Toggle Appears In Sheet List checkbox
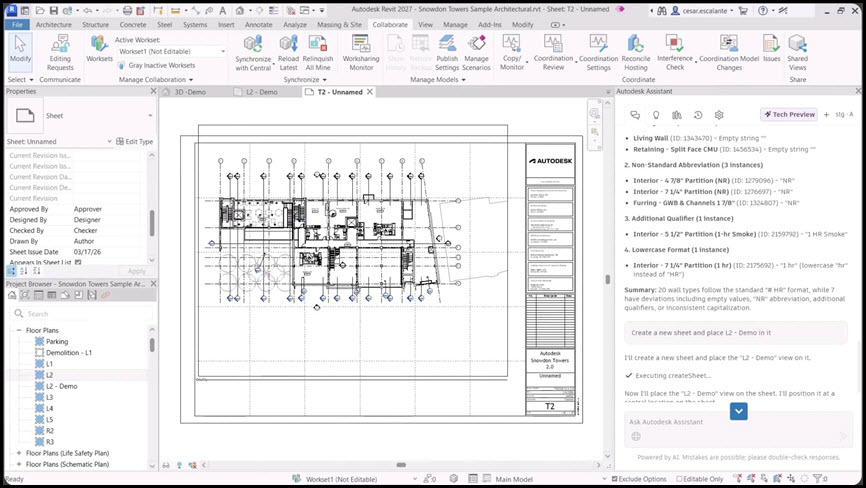This screenshot has width=866, height=488. 78,262
